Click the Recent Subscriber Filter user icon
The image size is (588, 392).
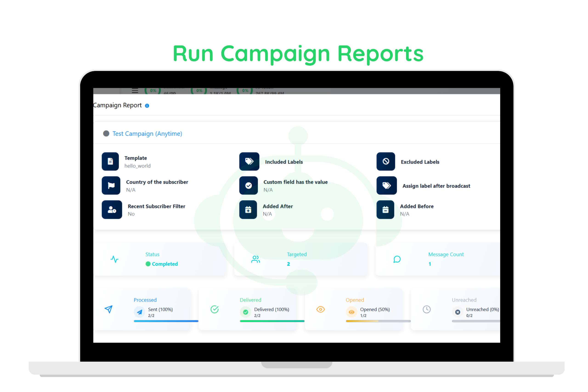coord(112,210)
